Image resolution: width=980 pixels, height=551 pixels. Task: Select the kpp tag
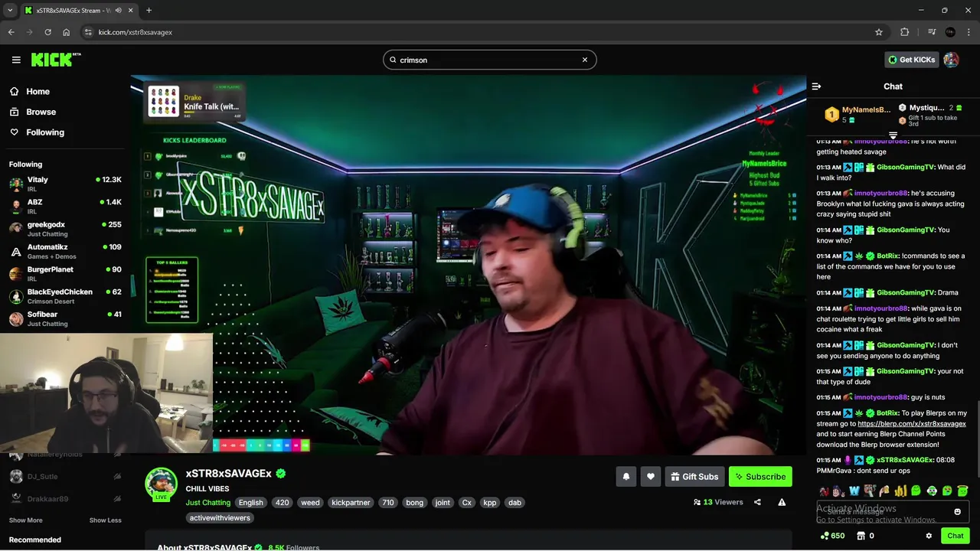[490, 503]
